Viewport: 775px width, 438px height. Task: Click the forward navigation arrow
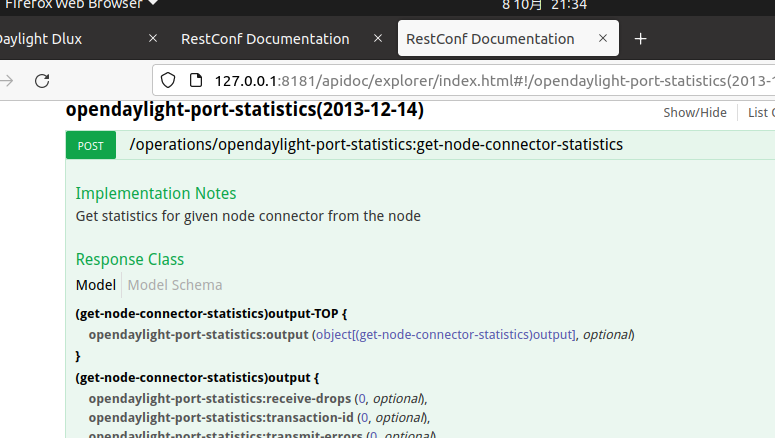6,80
